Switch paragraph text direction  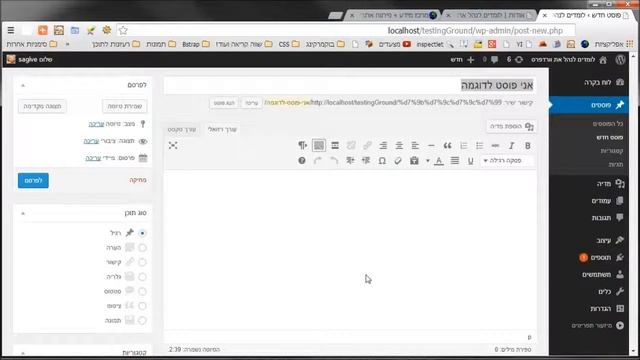pyautogui.click(x=302, y=146)
